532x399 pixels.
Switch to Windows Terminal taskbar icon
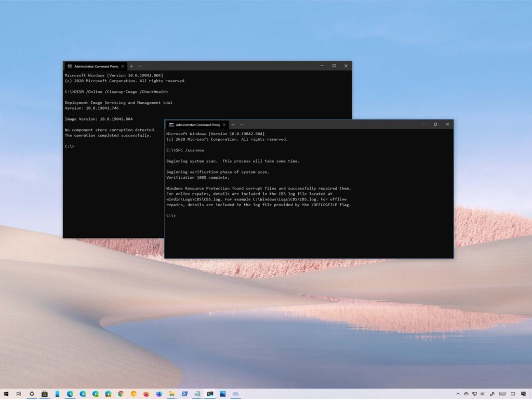tap(210, 394)
